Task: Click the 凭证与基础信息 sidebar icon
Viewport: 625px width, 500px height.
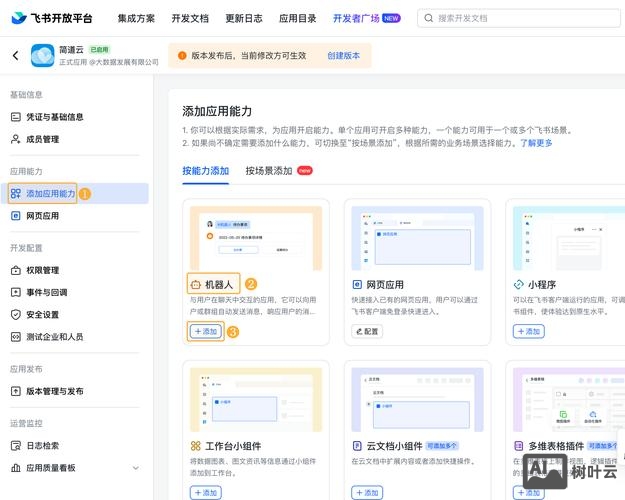Action: pos(16,117)
